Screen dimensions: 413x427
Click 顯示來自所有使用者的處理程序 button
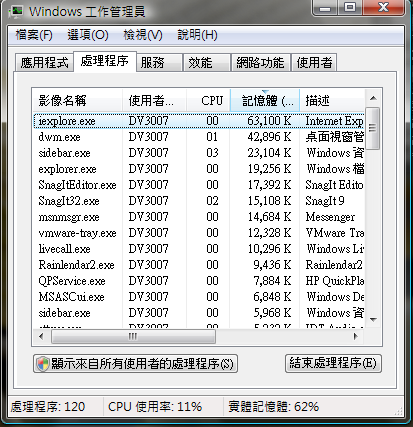point(135,364)
